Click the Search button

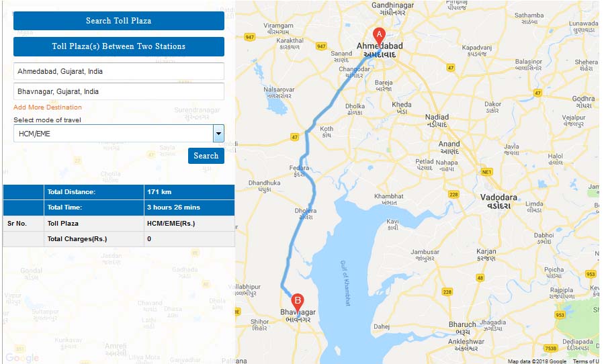tap(206, 156)
